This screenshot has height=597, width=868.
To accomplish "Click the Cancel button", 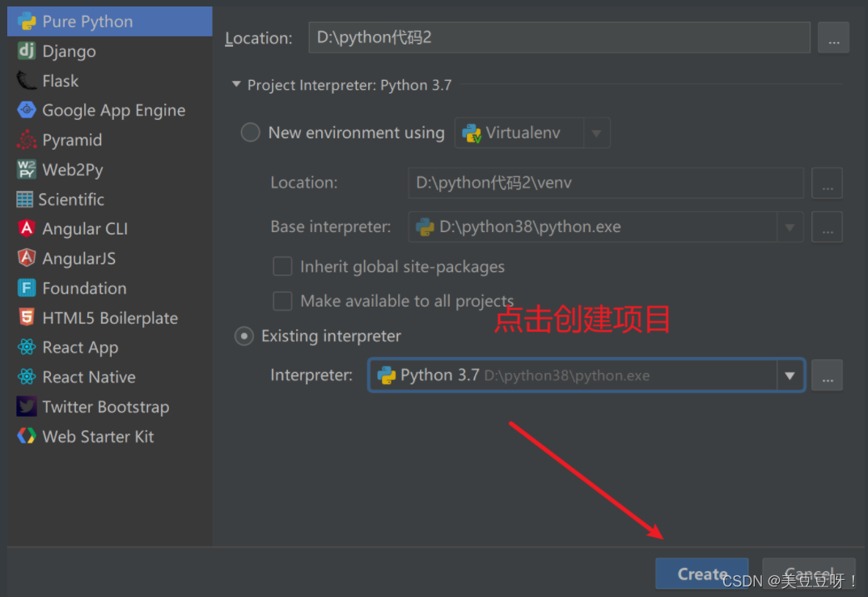I will pyautogui.click(x=809, y=574).
